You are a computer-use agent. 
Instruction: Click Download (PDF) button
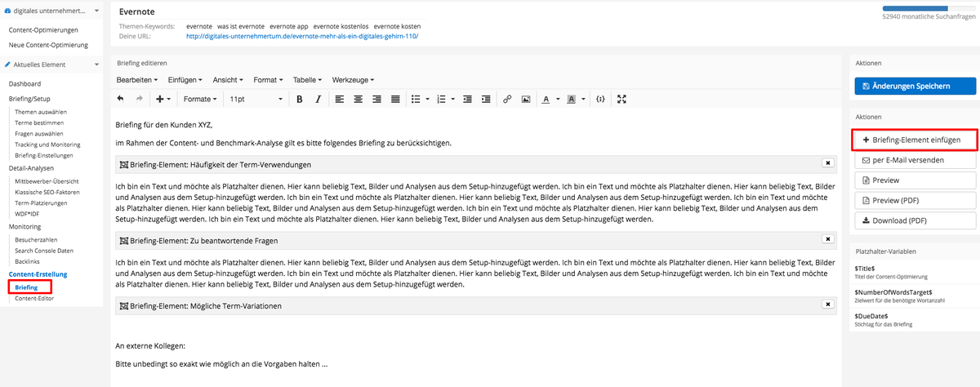(x=915, y=220)
